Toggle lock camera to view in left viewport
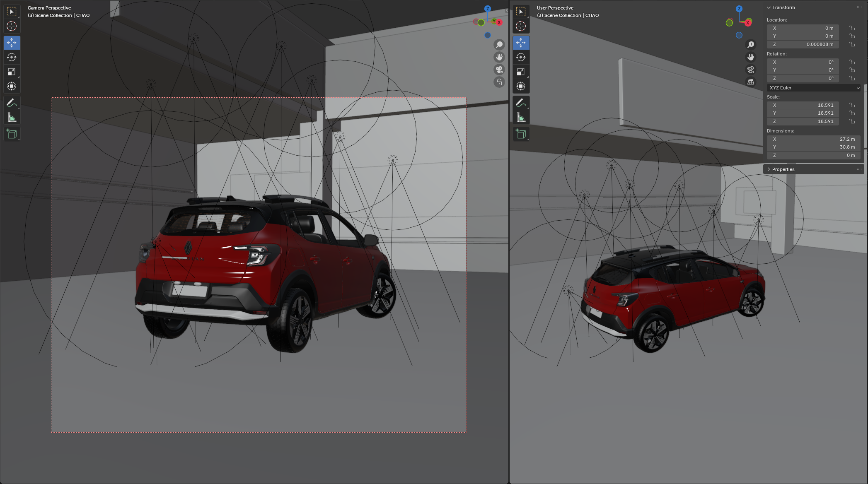This screenshot has height=484, width=868. 499,82
